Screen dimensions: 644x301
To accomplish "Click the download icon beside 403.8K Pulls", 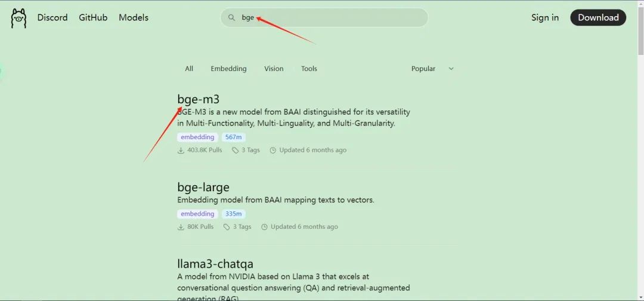I will click(181, 150).
